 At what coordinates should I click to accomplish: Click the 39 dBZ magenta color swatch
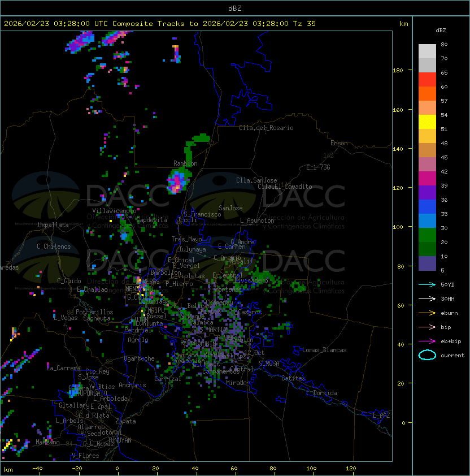[x=427, y=179]
